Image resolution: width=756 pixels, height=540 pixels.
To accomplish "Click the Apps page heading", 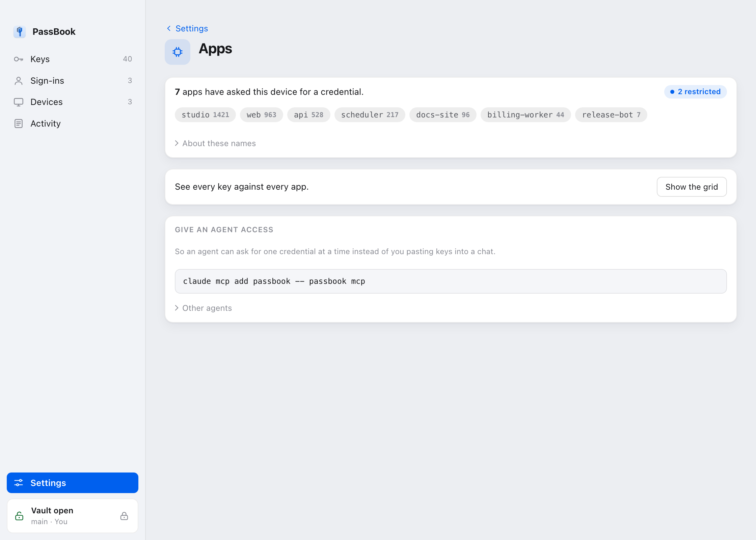I will tap(215, 49).
